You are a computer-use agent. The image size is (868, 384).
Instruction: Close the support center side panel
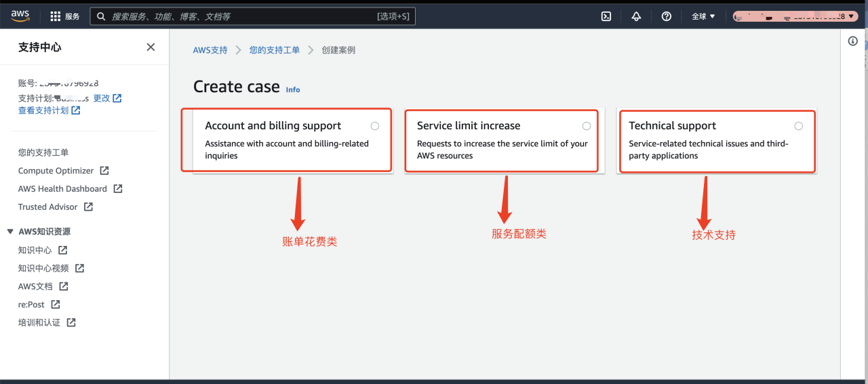pos(151,47)
